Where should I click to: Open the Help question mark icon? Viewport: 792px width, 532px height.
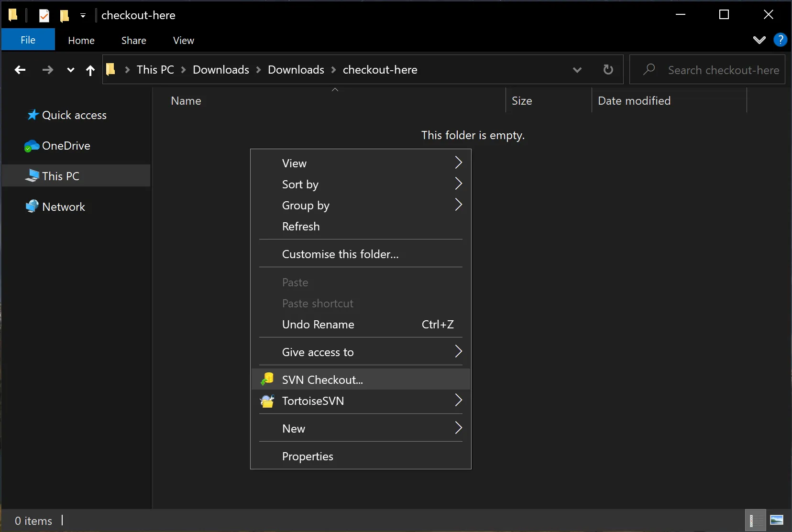780,40
